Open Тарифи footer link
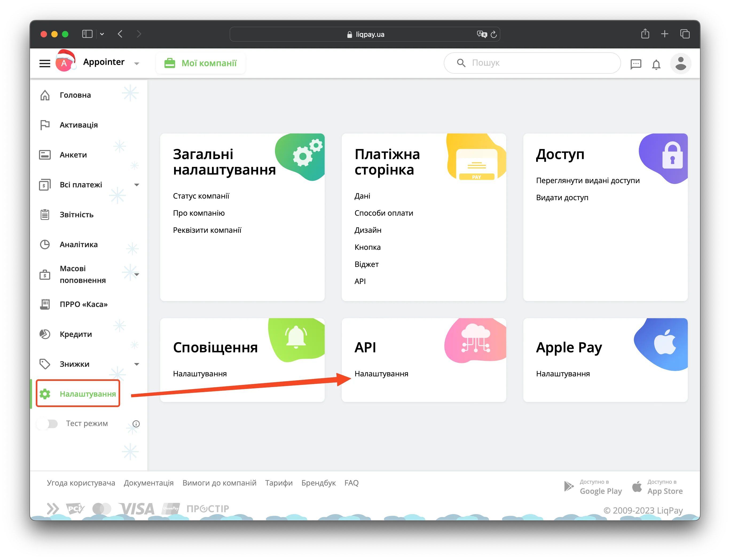This screenshot has width=730, height=560. pyautogui.click(x=279, y=483)
